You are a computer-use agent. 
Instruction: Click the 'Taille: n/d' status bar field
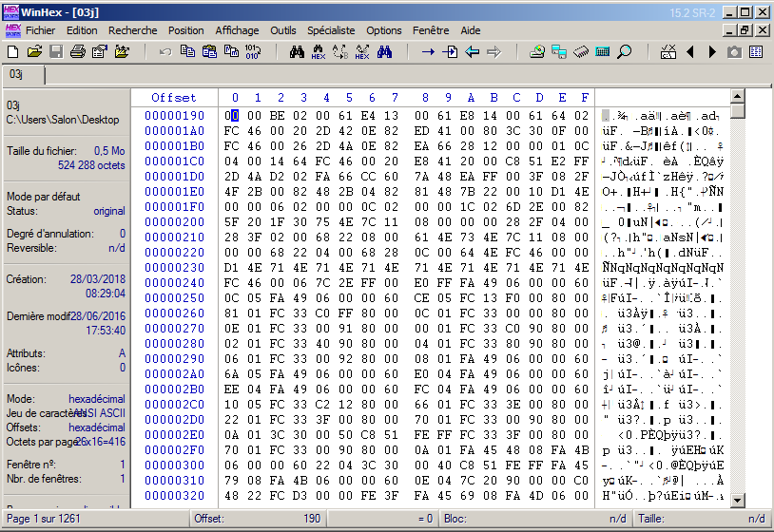[x=702, y=519]
